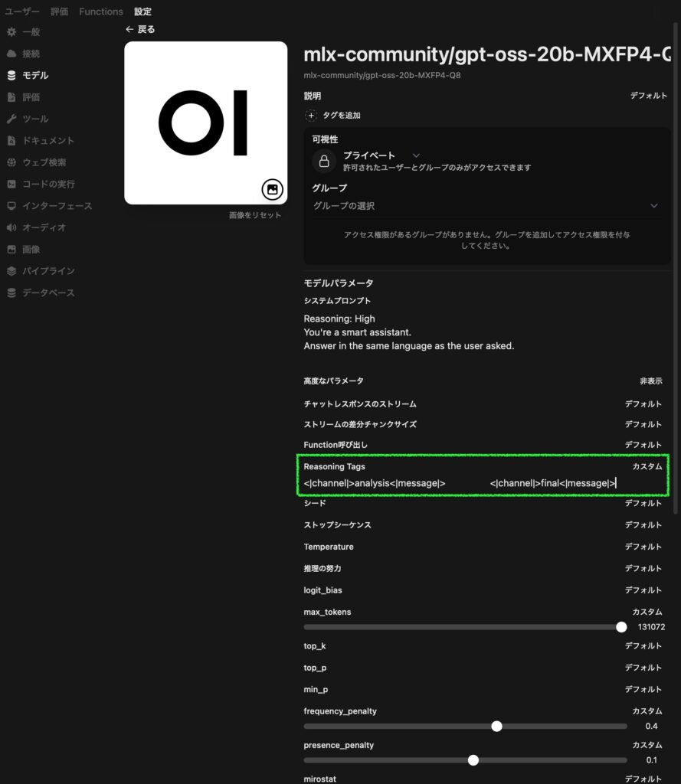Click the reasoning start tag input field
This screenshot has height=784, width=681.
pos(393,484)
